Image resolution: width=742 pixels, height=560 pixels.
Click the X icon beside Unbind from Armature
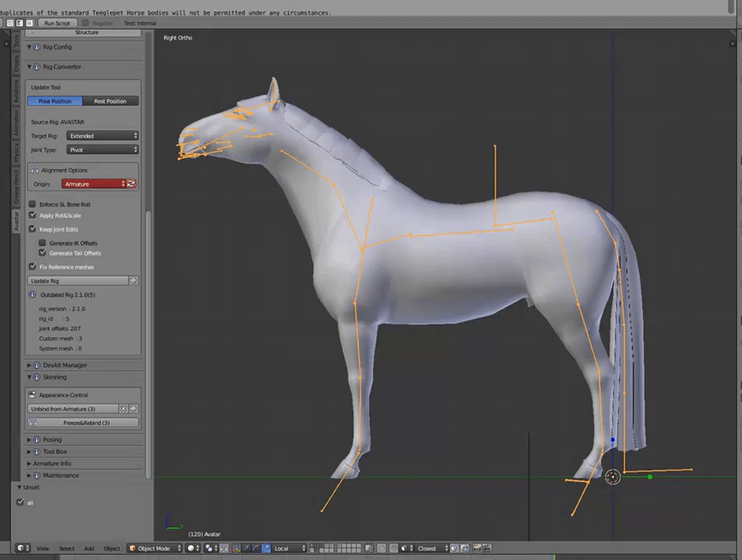pos(123,408)
